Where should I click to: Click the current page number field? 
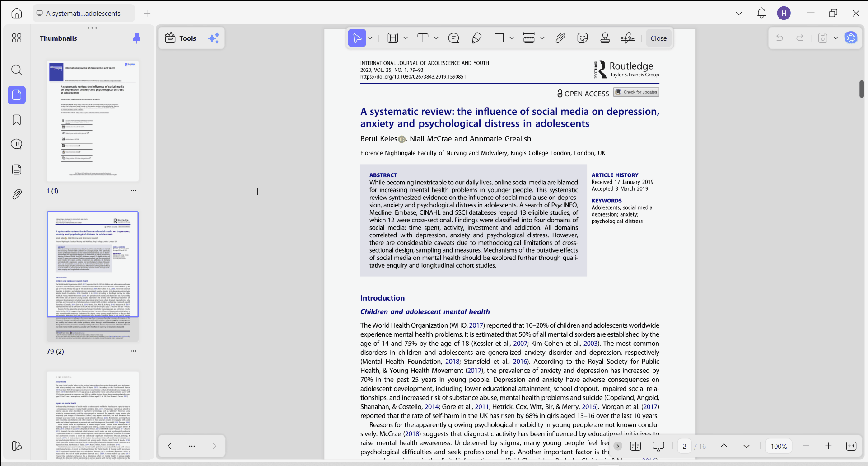point(684,446)
